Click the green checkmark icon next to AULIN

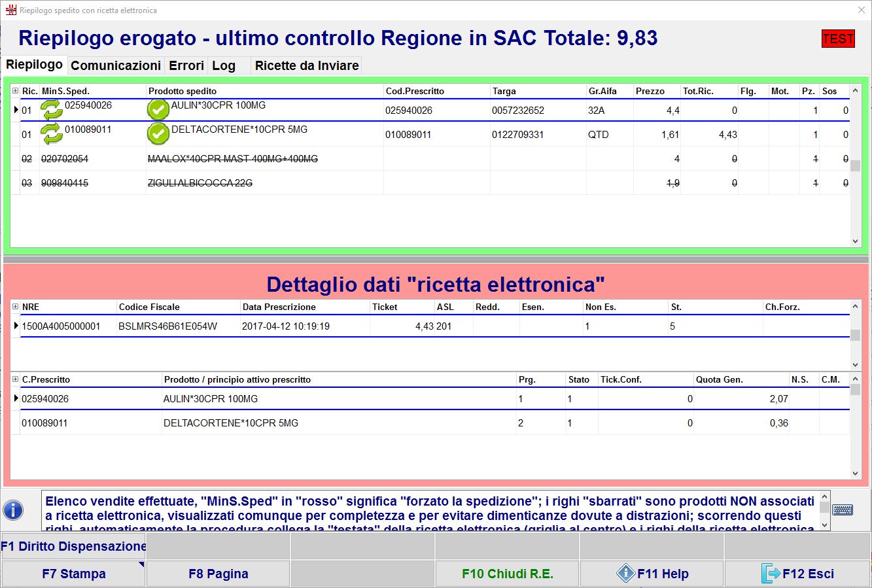[x=158, y=110]
